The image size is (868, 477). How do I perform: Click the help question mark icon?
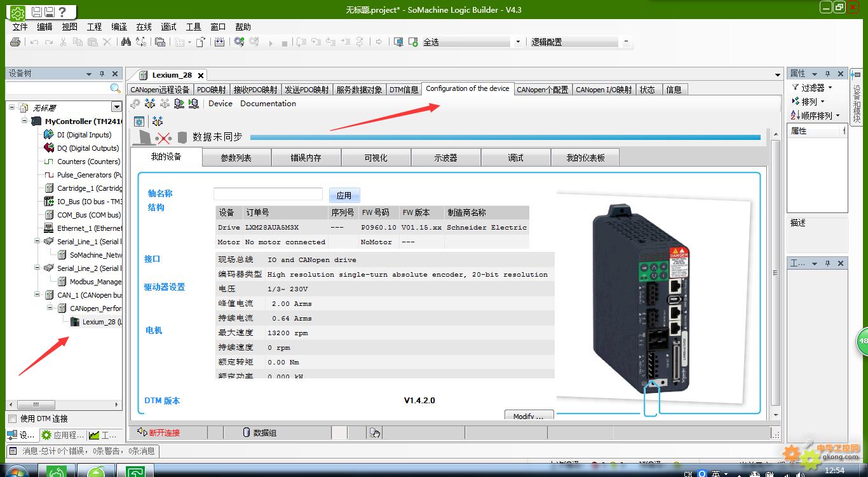(61, 11)
